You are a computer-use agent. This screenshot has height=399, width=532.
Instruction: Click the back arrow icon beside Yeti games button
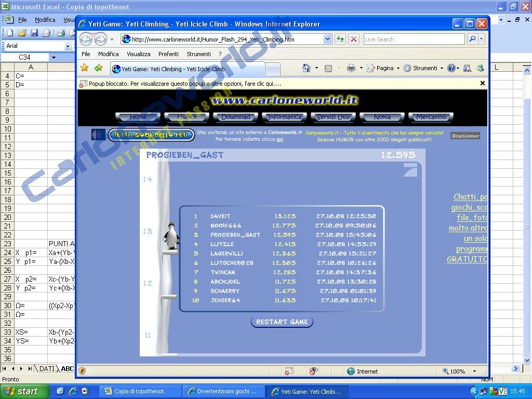98,135
